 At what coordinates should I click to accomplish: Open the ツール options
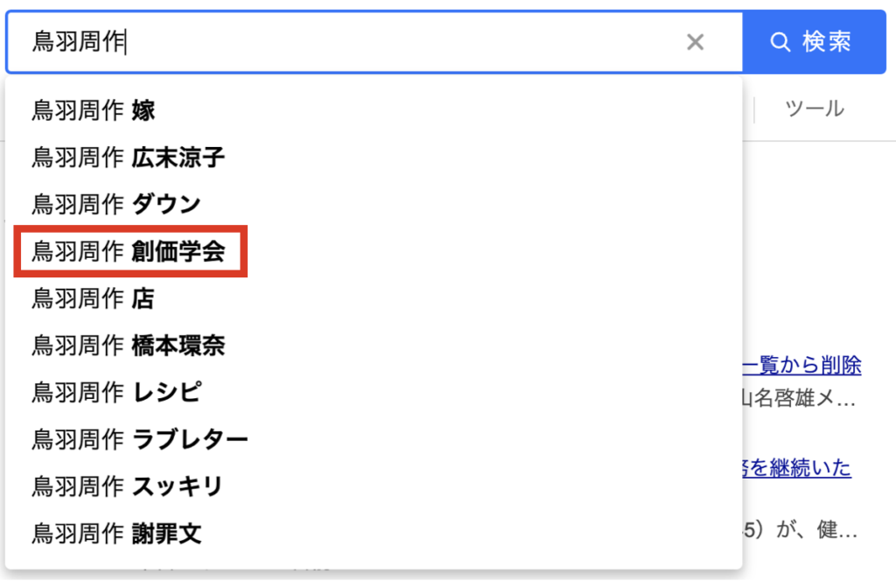815,108
